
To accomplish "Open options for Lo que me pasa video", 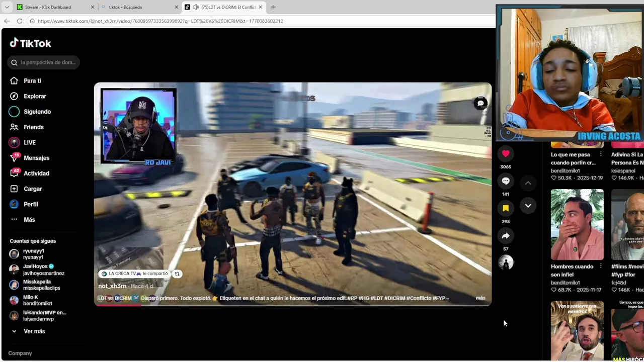I will coord(600,154).
